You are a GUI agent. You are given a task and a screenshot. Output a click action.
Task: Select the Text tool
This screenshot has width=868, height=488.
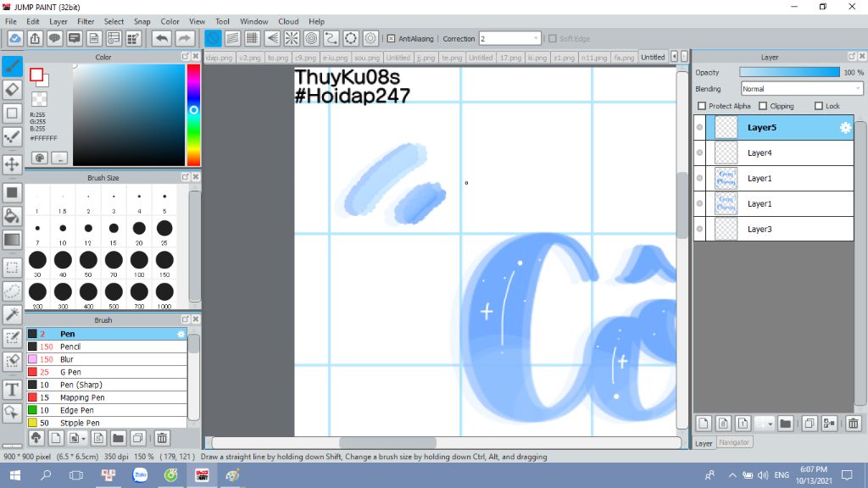pyautogui.click(x=12, y=390)
